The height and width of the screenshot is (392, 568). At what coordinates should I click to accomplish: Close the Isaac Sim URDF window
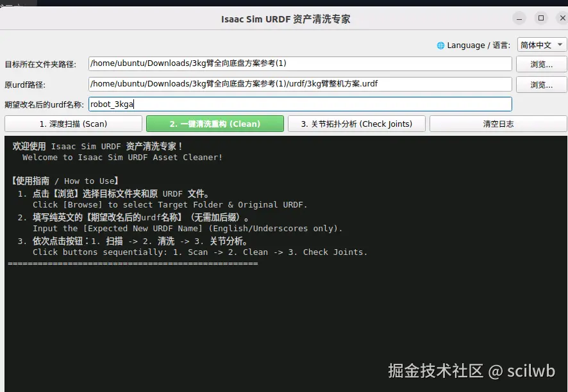pyautogui.click(x=563, y=18)
